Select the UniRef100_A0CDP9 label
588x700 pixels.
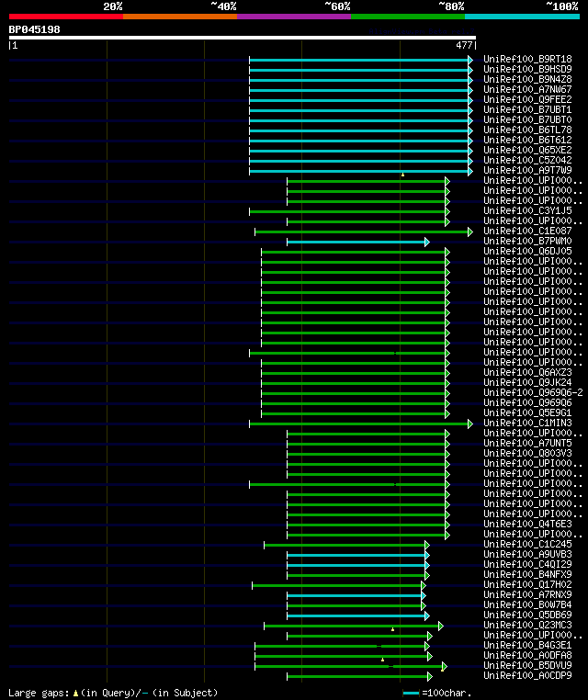coord(527,675)
